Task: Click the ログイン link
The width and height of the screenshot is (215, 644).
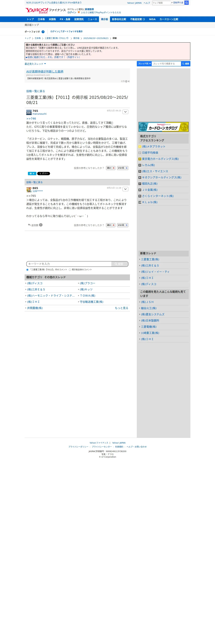Action: tap(72, 13)
